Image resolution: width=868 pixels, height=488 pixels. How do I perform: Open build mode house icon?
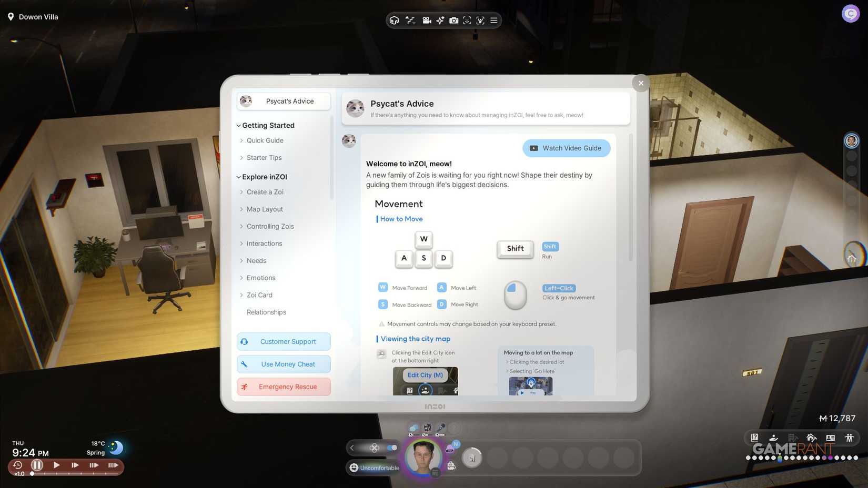(811, 438)
